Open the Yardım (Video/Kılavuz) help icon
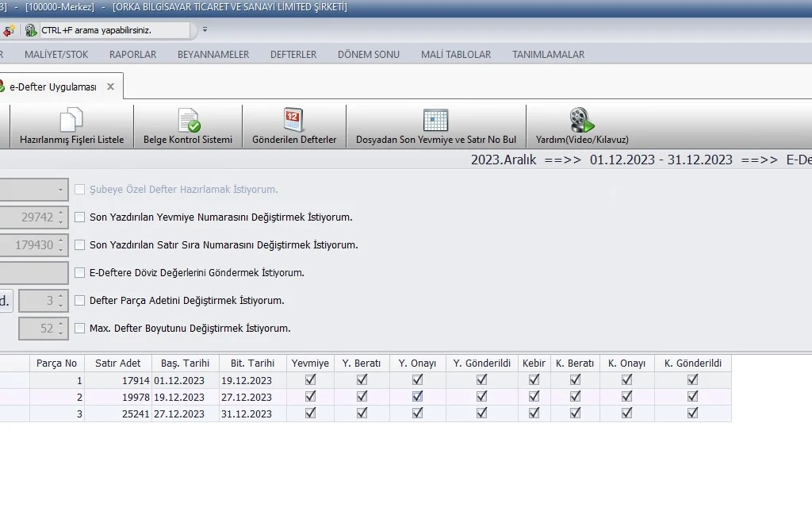 tap(581, 121)
